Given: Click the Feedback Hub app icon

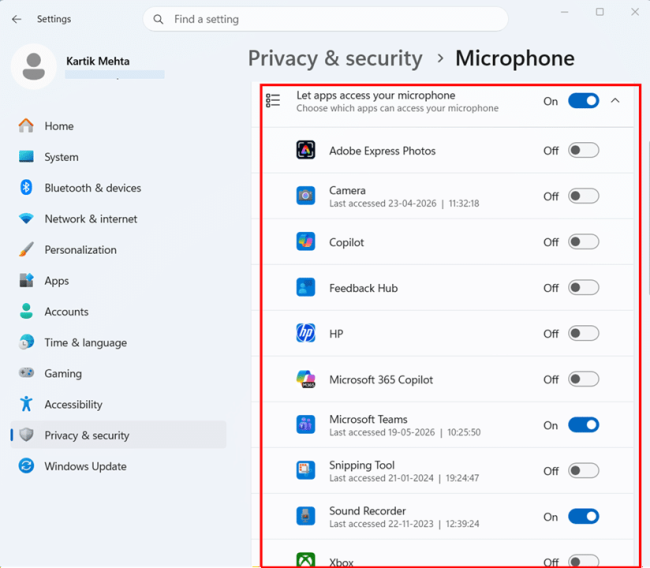Looking at the screenshot, I should (306, 287).
